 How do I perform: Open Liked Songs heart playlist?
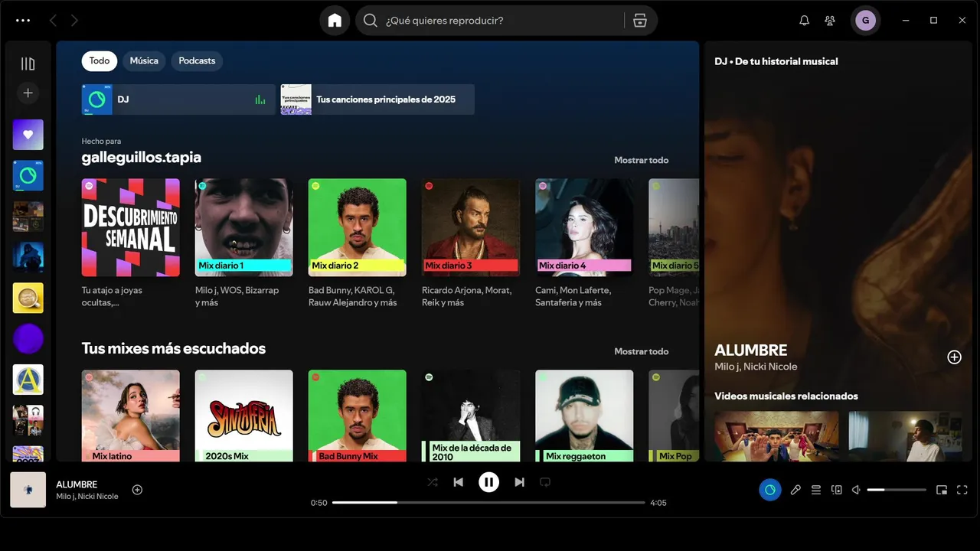point(28,135)
